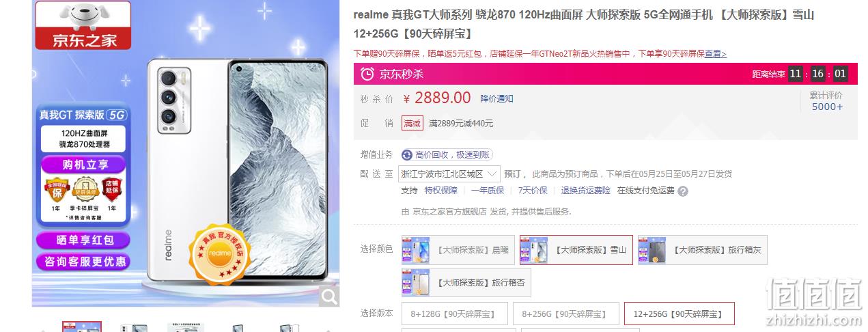Screen dimensions: 868x332
Task: Choose the 8+256G version option
Action: click(566, 314)
